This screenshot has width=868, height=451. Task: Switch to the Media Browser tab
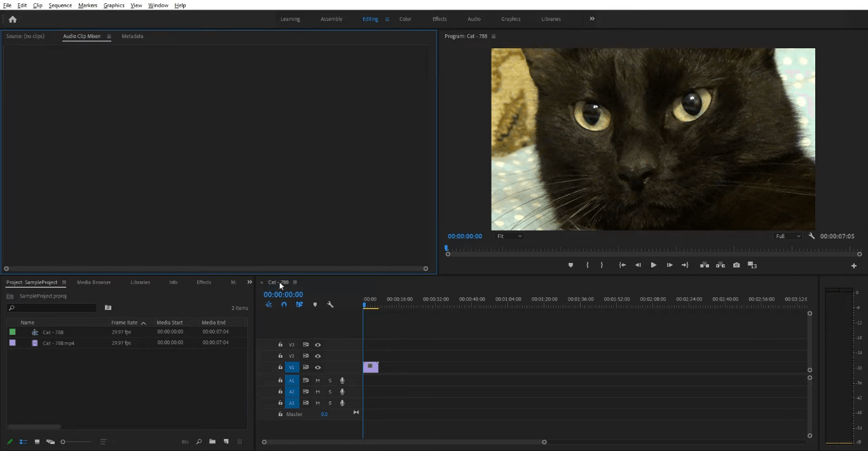click(x=93, y=282)
